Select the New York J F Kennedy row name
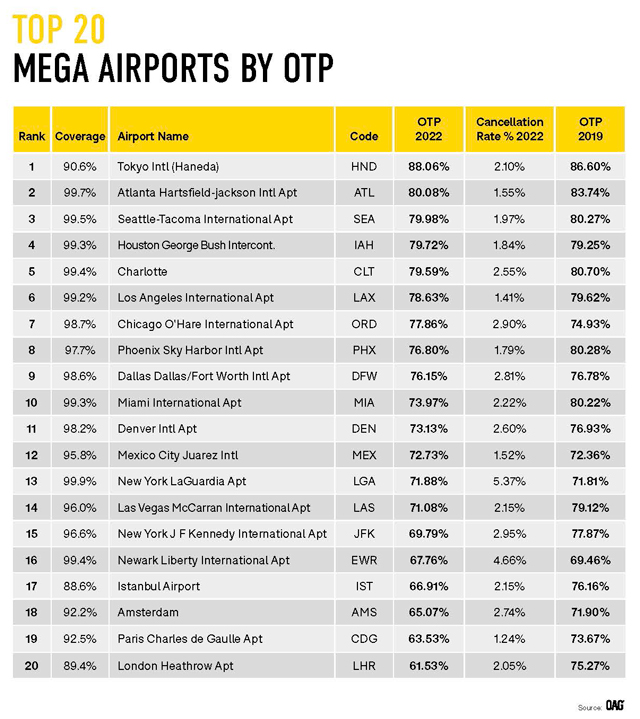 (x=222, y=534)
